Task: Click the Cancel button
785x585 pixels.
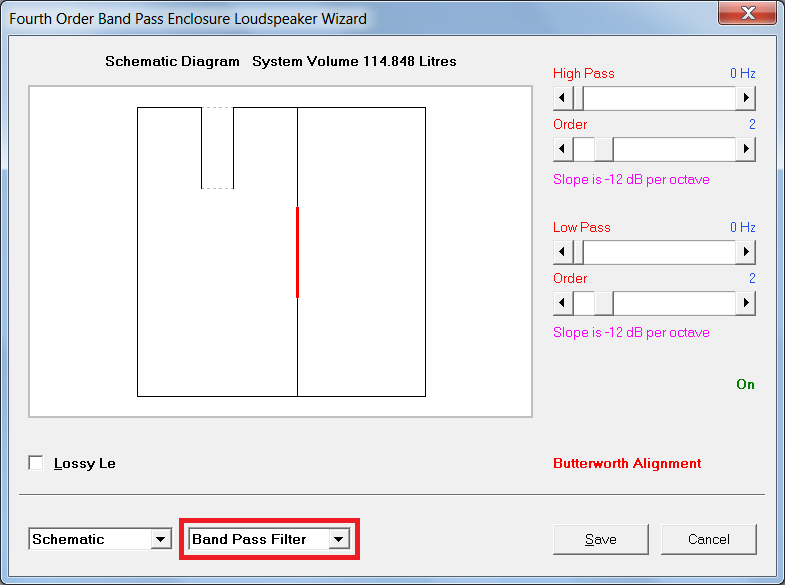Action: pyautogui.click(x=708, y=539)
